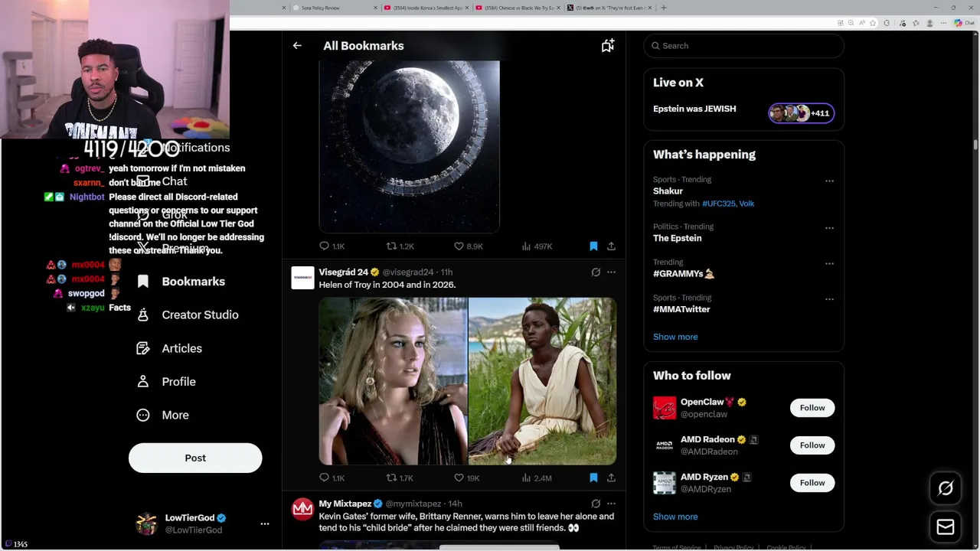Open The Epstein politics trend
Image resolution: width=980 pixels, height=551 pixels.
pos(678,238)
